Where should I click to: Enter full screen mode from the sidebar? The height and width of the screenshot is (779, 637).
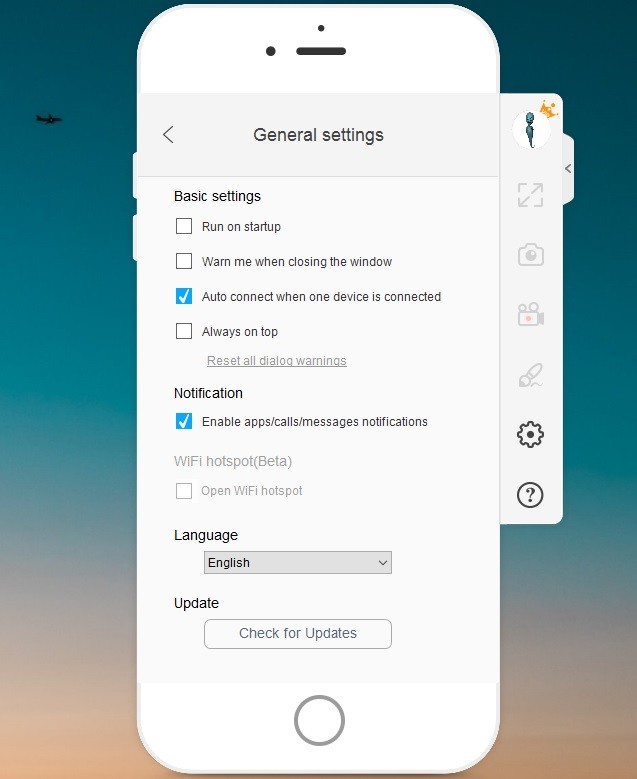pyautogui.click(x=530, y=195)
